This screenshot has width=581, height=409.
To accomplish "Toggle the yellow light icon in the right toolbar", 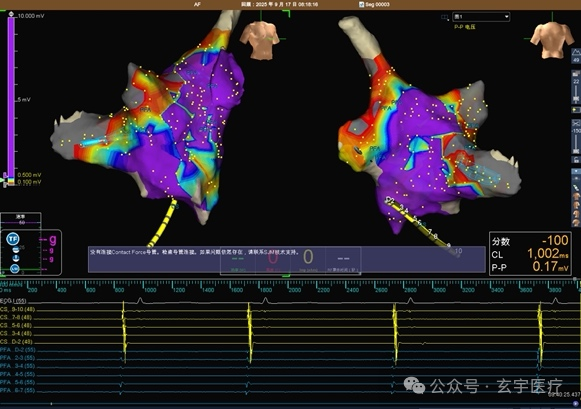I will [x=576, y=110].
